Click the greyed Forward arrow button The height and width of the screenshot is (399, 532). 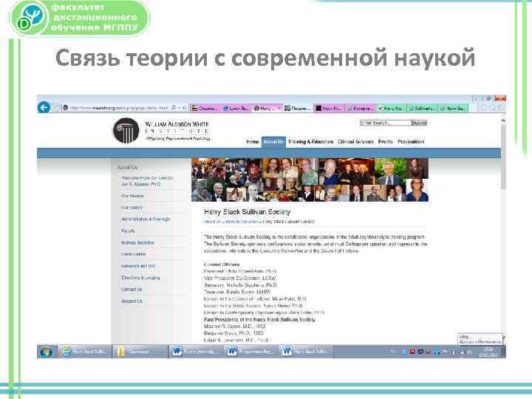click(x=56, y=108)
